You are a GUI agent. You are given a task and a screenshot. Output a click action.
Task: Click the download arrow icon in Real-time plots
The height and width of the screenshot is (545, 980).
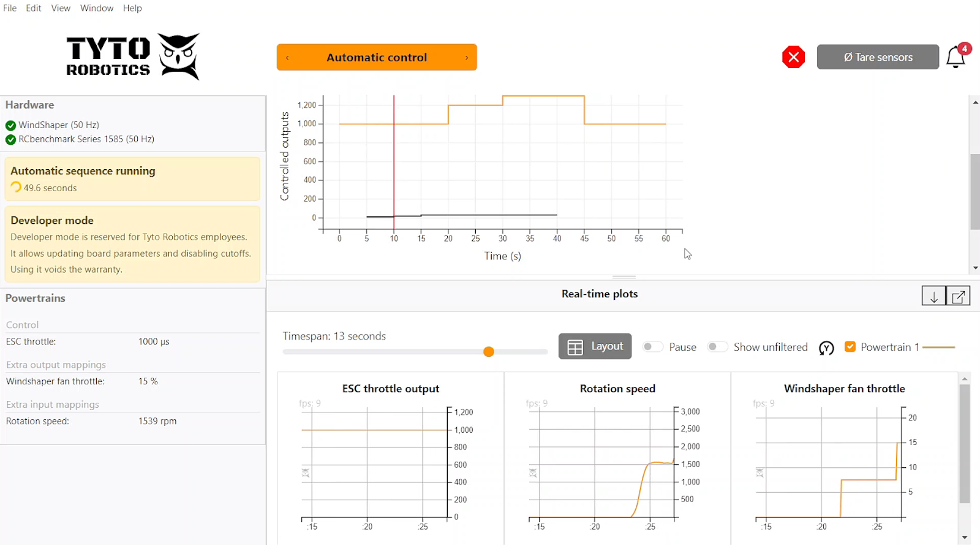(x=933, y=297)
